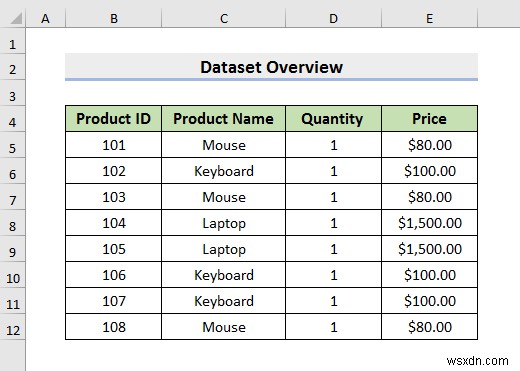Select row 10 header

point(12,275)
